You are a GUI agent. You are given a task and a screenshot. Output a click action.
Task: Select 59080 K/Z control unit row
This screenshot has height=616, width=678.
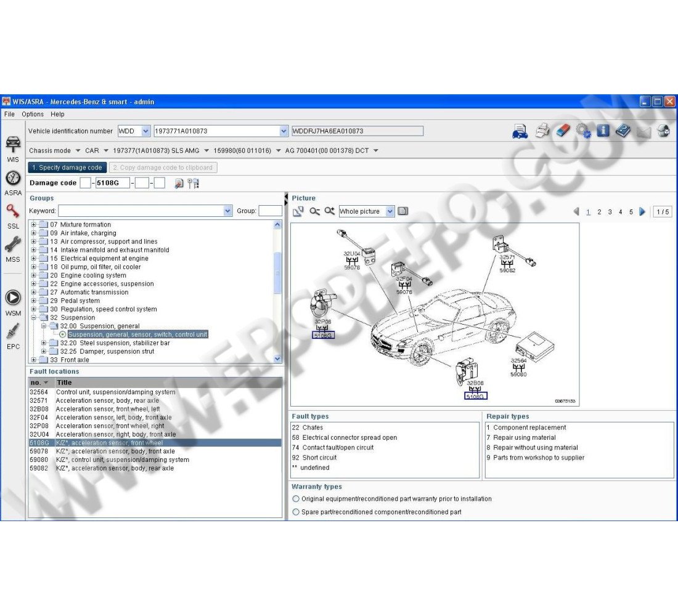pyautogui.click(x=155, y=460)
